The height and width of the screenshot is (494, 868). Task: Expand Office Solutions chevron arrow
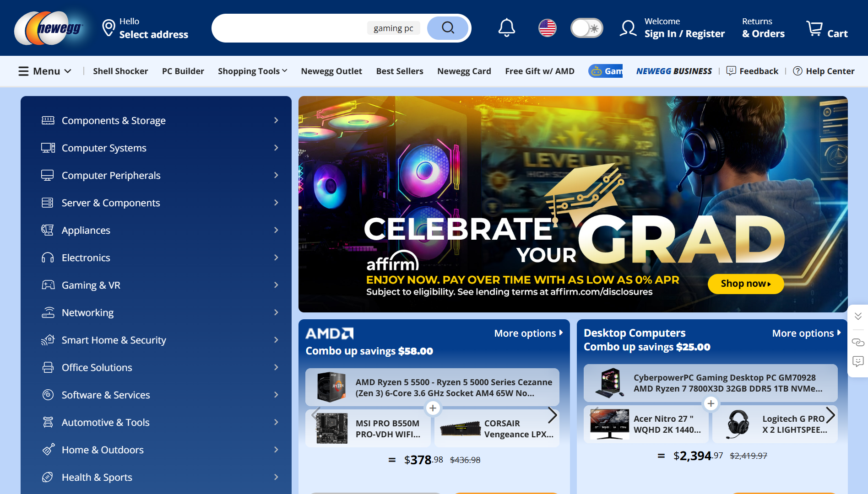276,367
